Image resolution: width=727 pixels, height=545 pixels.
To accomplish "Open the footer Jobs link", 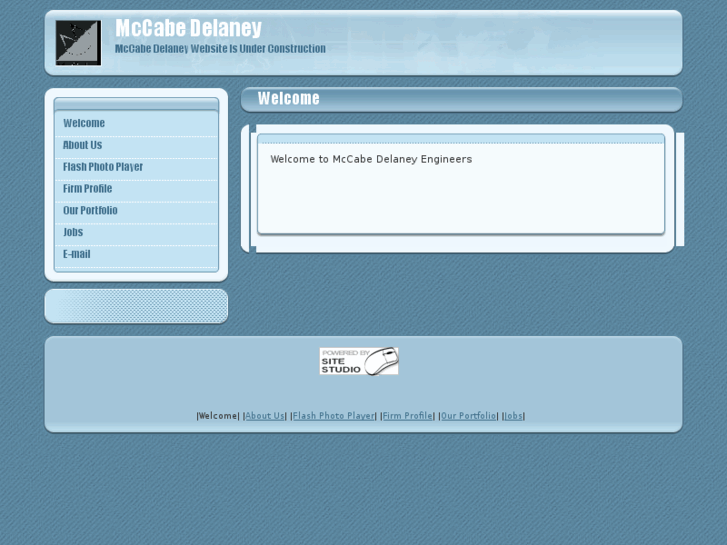I will click(514, 416).
